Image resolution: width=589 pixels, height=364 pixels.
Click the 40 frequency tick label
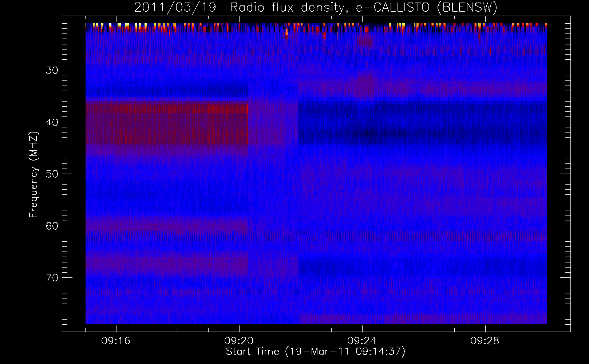52,122
